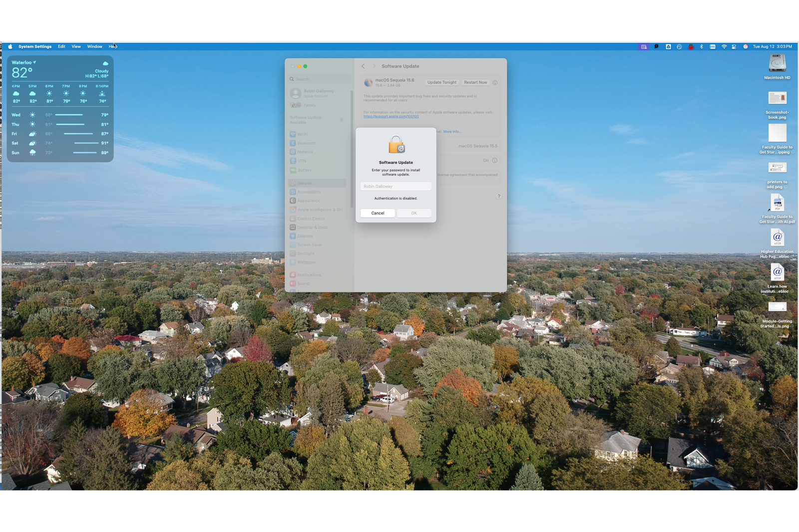The height and width of the screenshot is (532, 799).
Task: Click the Restart Now button
Action: coord(475,82)
